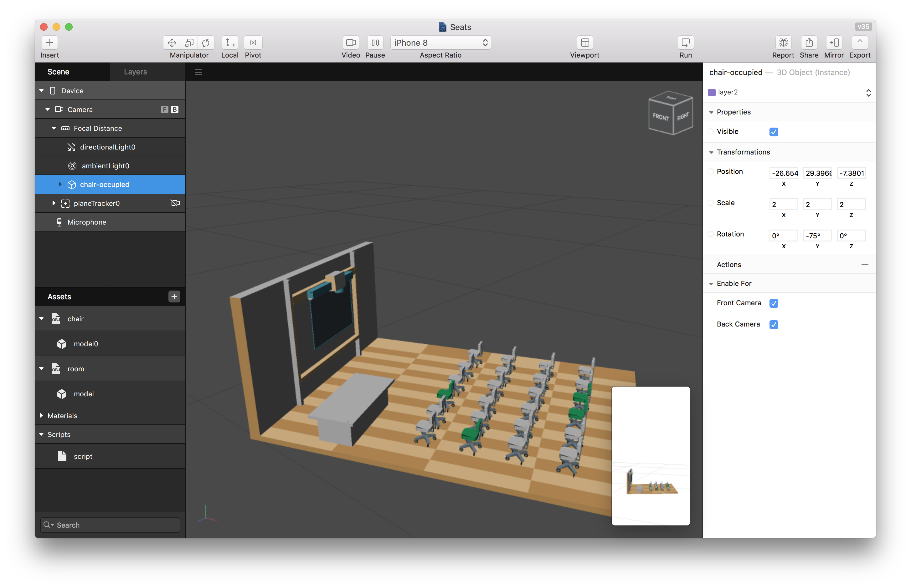Open the Report bug icon
Screen dimensions: 911x588
[783, 43]
